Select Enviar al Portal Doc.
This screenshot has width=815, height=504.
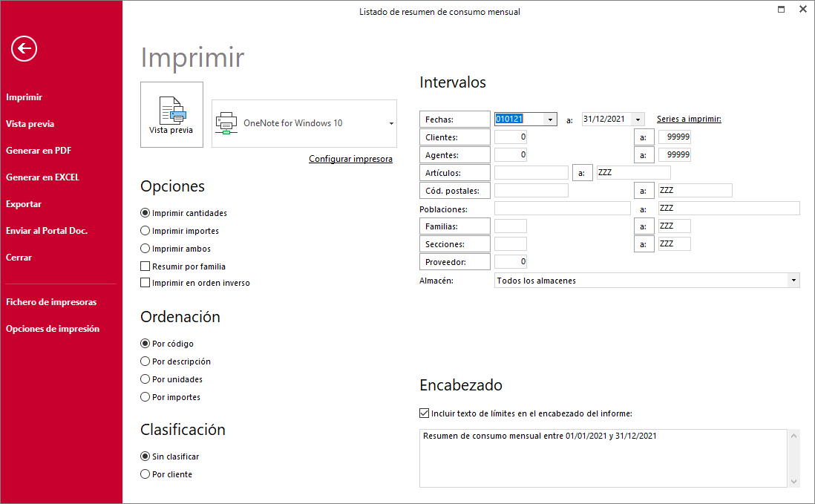(47, 231)
